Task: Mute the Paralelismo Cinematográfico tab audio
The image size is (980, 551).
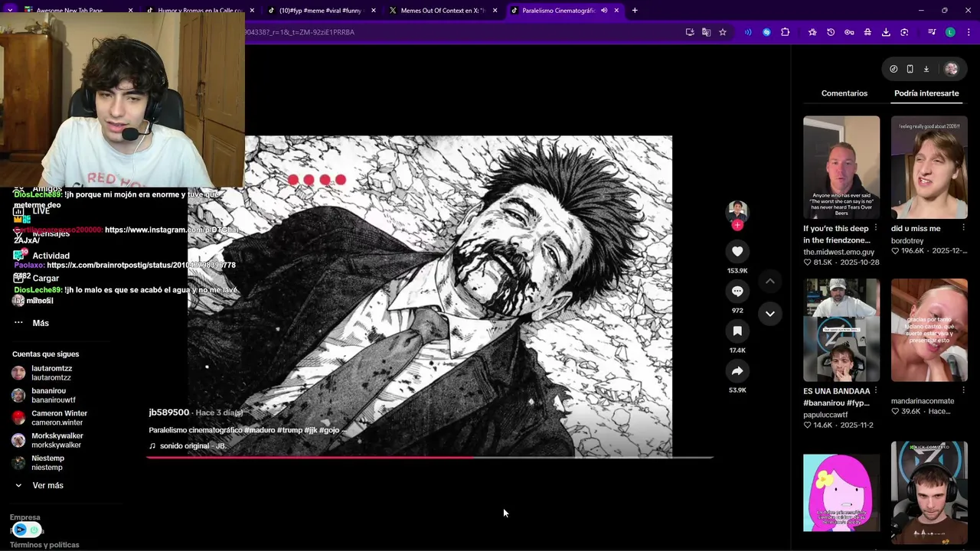Action: [x=604, y=11]
